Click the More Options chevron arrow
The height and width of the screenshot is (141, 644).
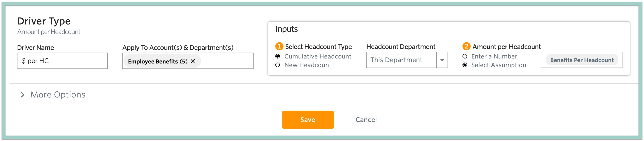click(x=22, y=95)
